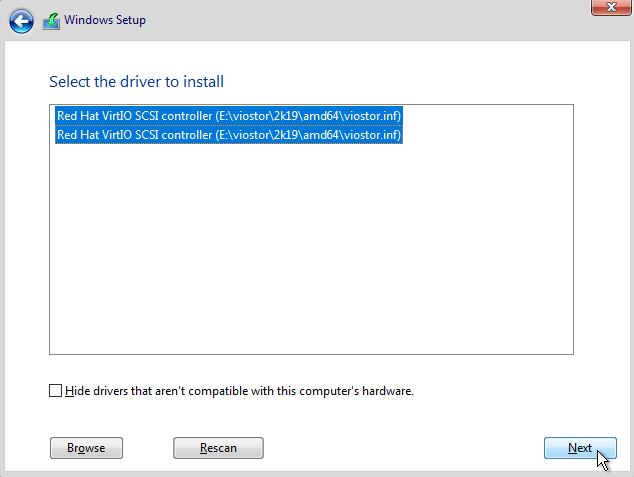Screen dimensions: 634x477
Task: Click blank space between Rescan and Next
Action: (x=404, y=448)
